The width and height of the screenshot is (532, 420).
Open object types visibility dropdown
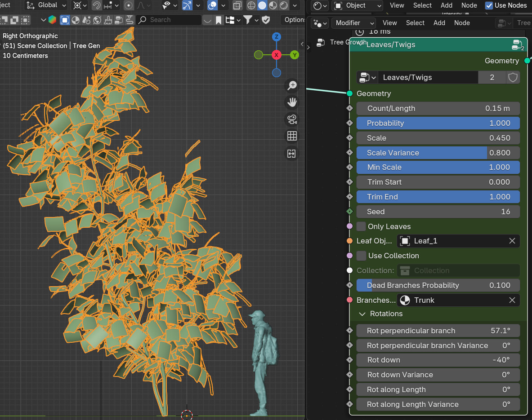(170, 5)
